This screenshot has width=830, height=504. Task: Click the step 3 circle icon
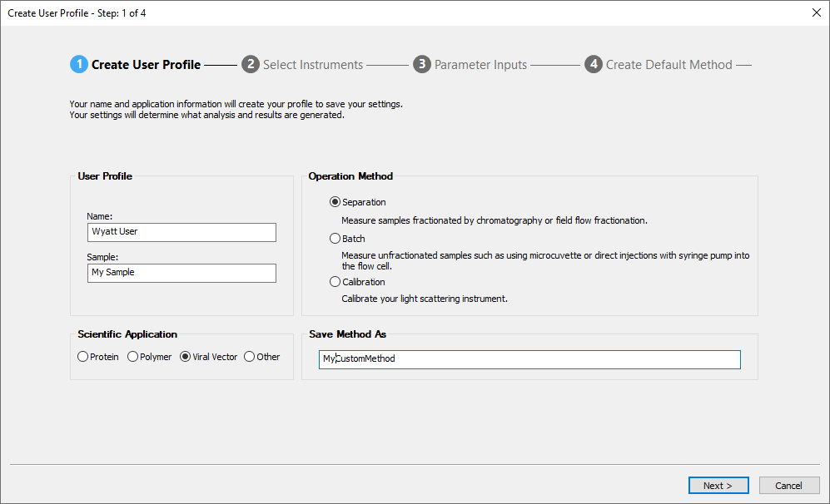pyautogui.click(x=422, y=65)
